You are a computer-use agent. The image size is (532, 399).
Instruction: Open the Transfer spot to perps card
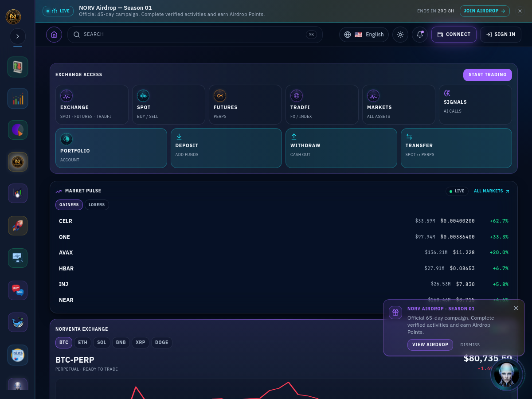(x=456, y=148)
